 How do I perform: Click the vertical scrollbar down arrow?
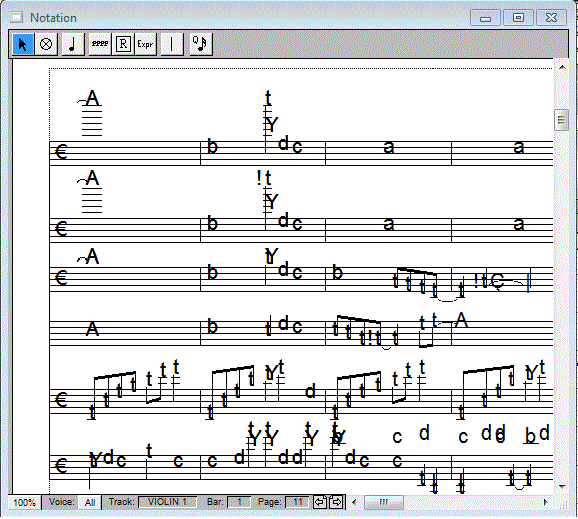pyautogui.click(x=562, y=487)
